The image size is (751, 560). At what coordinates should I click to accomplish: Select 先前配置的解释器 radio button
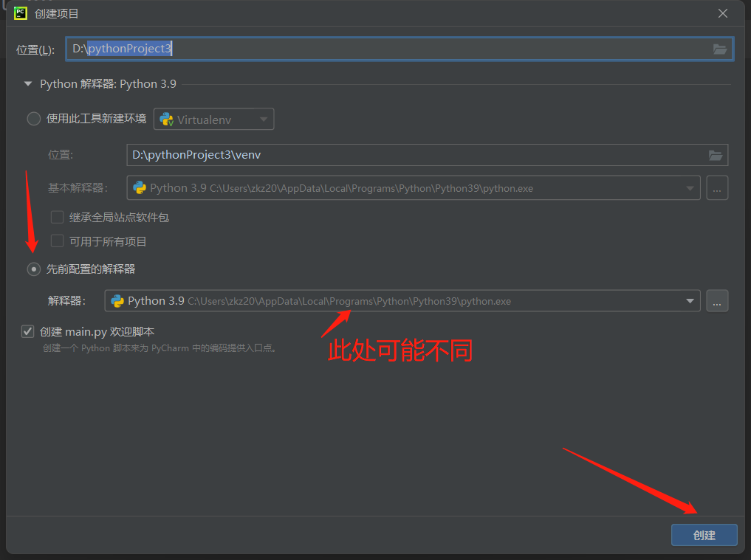[x=33, y=269]
